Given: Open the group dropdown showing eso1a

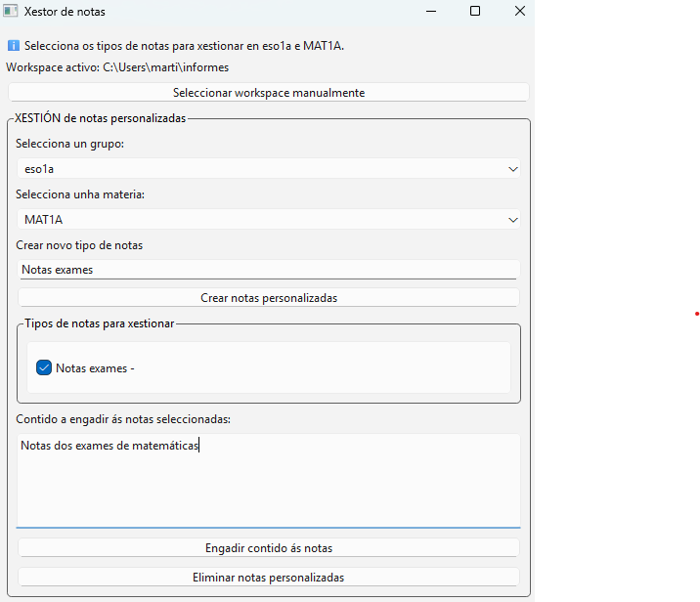Looking at the screenshot, I should point(264,169).
